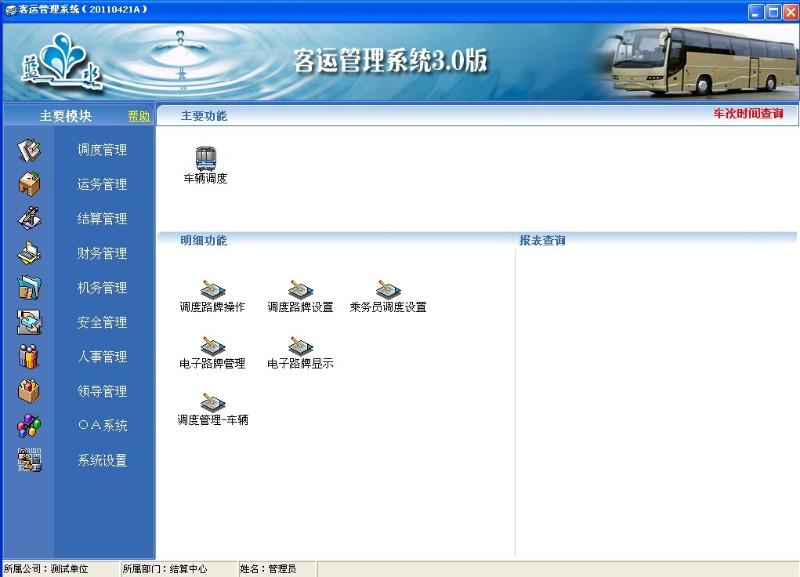Viewport: 800px width, 577px height.
Task: Click the 主要功能 section header
Action: (204, 116)
